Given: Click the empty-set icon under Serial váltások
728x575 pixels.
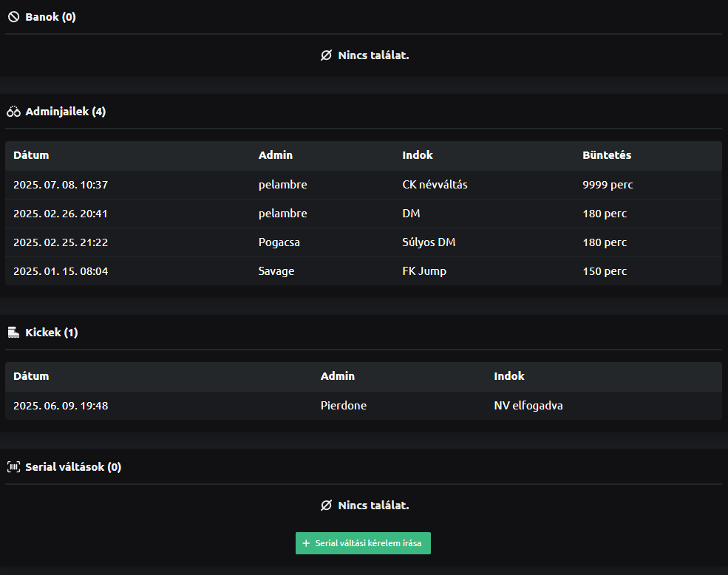Looking at the screenshot, I should (x=326, y=506).
